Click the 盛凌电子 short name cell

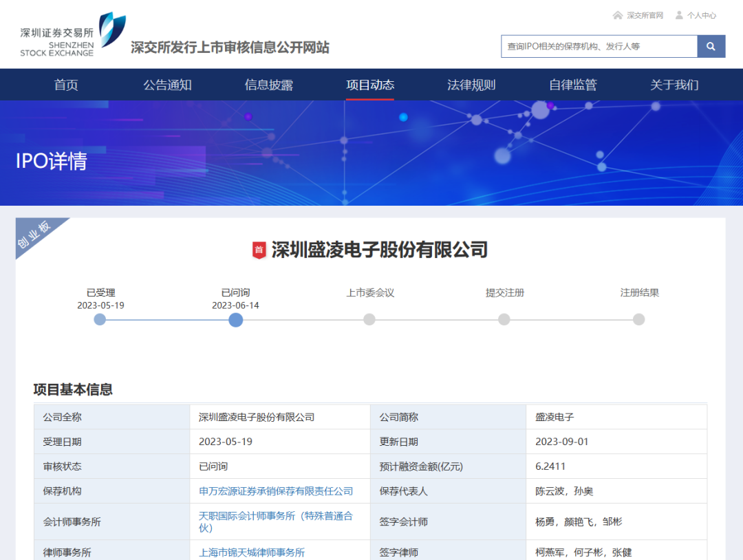(616, 417)
